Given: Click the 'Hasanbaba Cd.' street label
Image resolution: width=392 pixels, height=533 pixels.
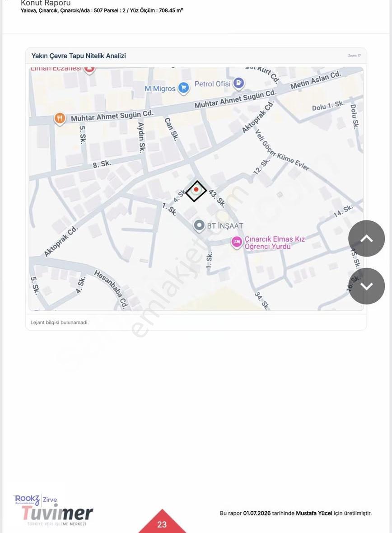Looking at the screenshot, I should pos(111,289).
